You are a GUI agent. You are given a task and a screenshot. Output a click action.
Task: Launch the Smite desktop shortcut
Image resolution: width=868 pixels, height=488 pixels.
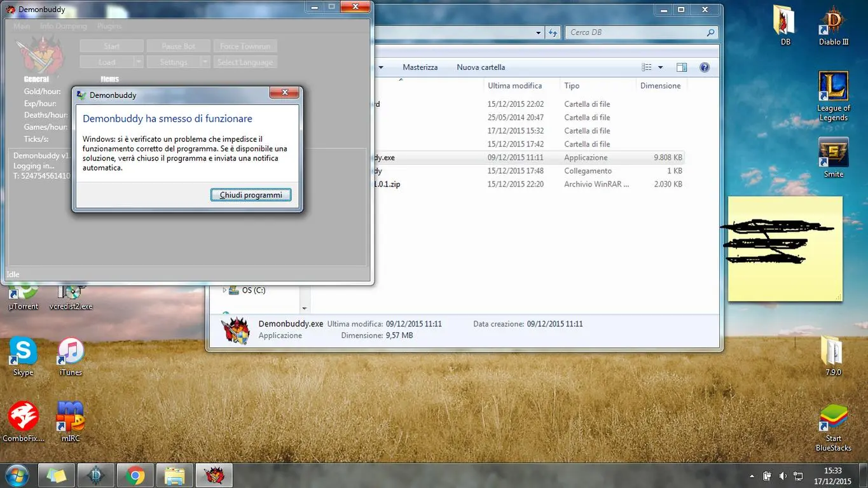pyautogui.click(x=833, y=157)
